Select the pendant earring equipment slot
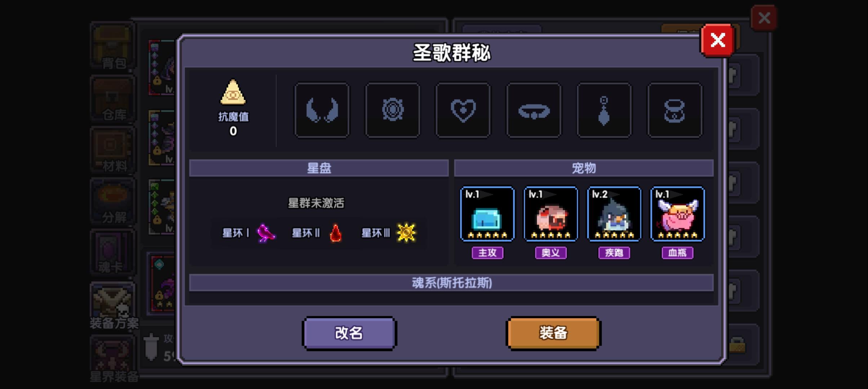This screenshot has height=389, width=868. (604, 110)
